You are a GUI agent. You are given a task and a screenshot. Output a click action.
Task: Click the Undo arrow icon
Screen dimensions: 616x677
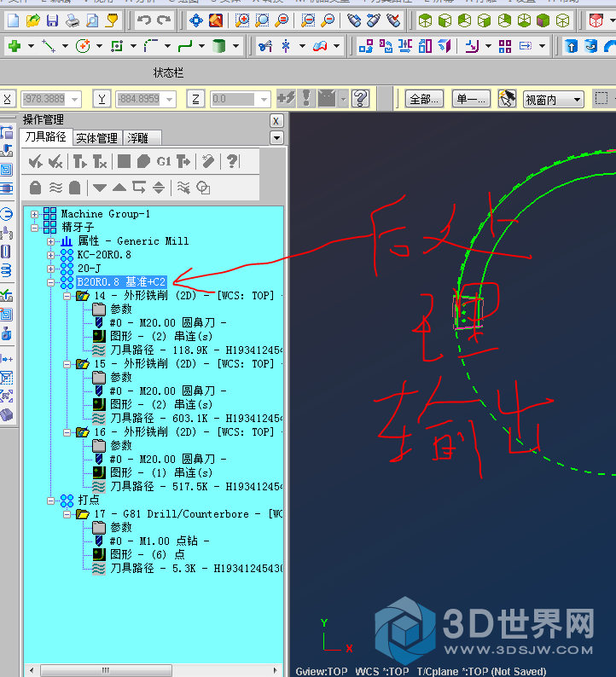[x=144, y=20]
